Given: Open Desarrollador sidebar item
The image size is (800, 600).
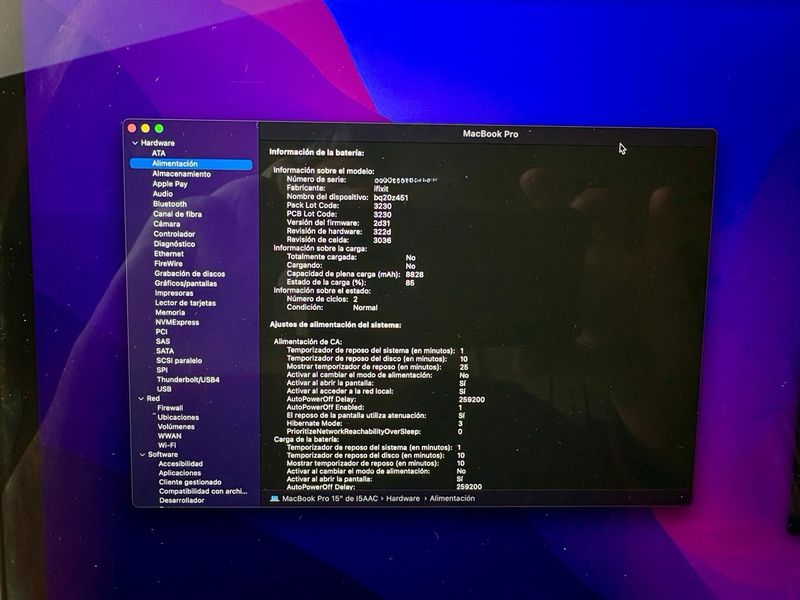Looking at the screenshot, I should pos(182,501).
